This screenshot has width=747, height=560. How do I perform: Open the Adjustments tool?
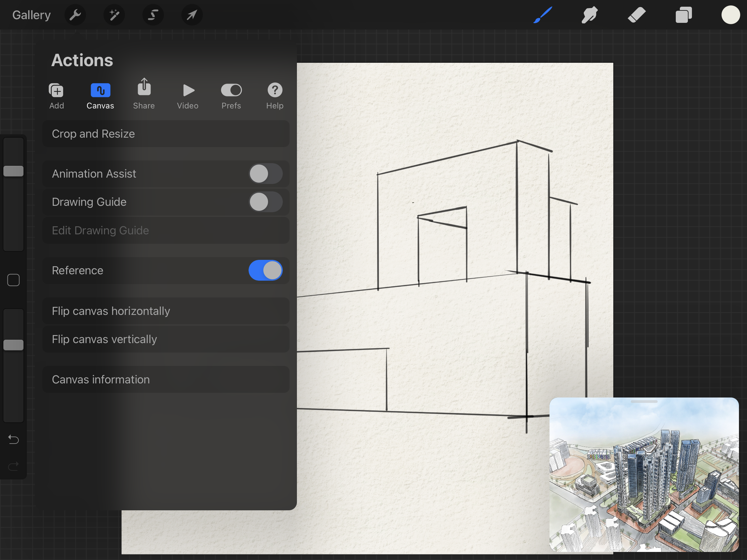(115, 15)
